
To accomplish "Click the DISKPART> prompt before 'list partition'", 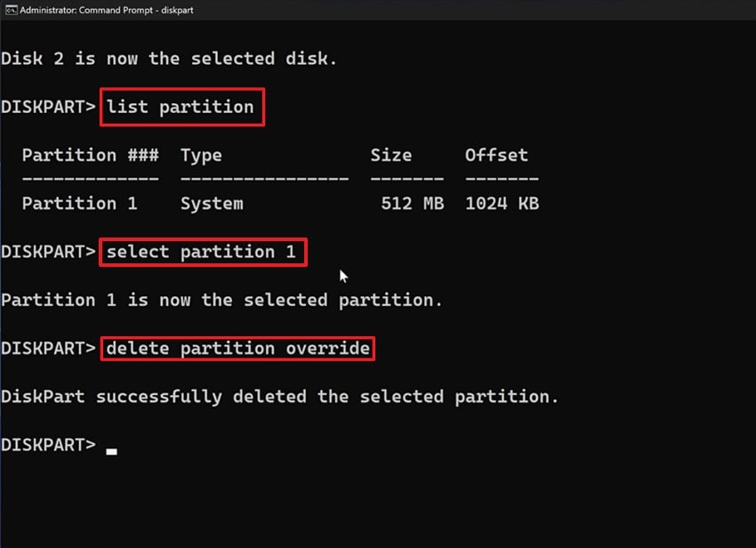I will click(49, 106).
